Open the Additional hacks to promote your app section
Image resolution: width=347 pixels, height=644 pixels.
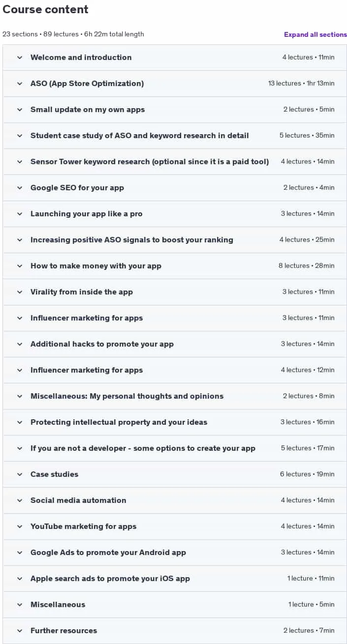175,344
